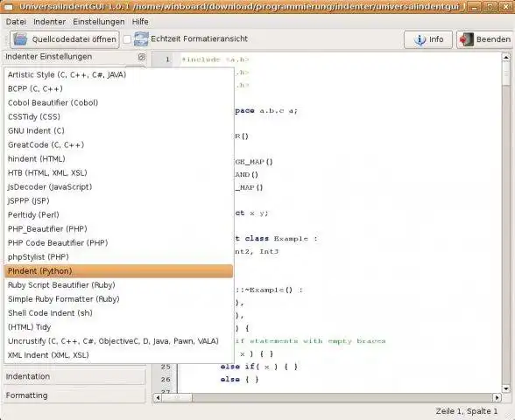This screenshot has width=515, height=420.
Task: Toggle Echtzeit Formatieransicht checkbox
Action: [127, 39]
